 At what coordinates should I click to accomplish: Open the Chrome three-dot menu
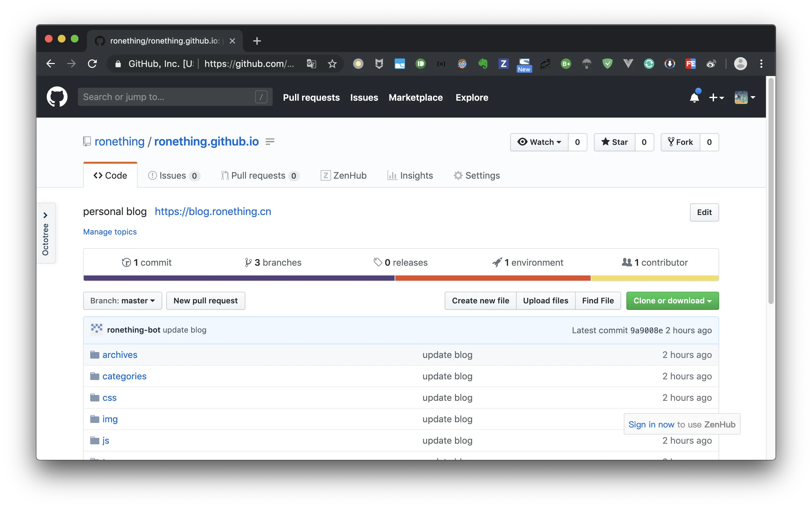(x=761, y=64)
